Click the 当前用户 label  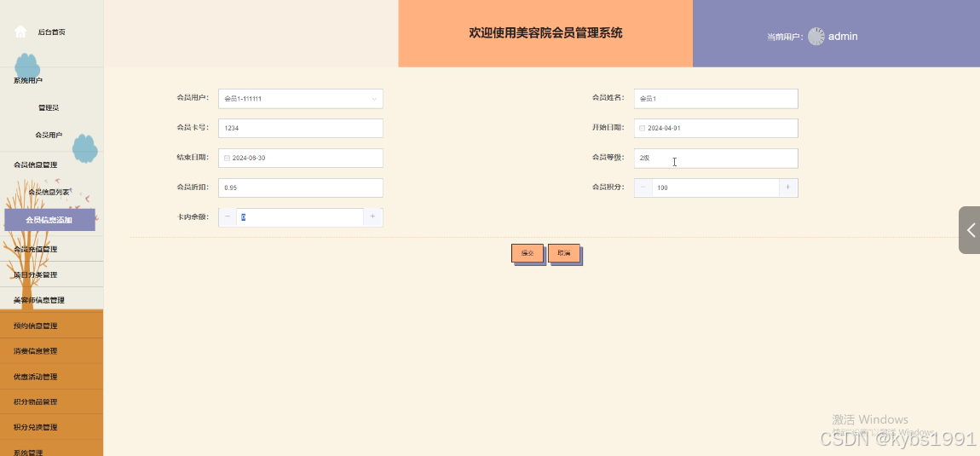coord(785,37)
